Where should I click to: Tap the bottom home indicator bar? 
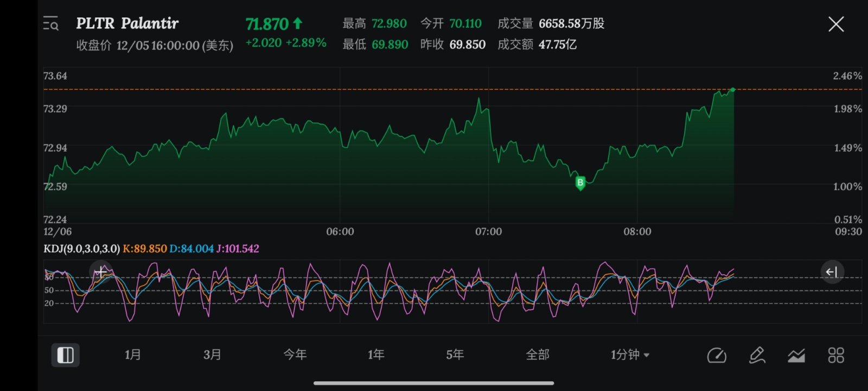433,383
